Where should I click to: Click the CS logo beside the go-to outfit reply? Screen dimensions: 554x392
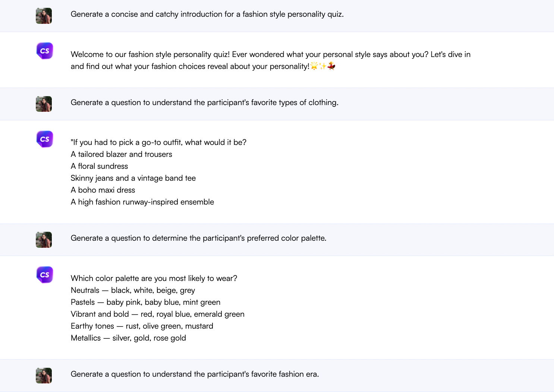coord(45,139)
